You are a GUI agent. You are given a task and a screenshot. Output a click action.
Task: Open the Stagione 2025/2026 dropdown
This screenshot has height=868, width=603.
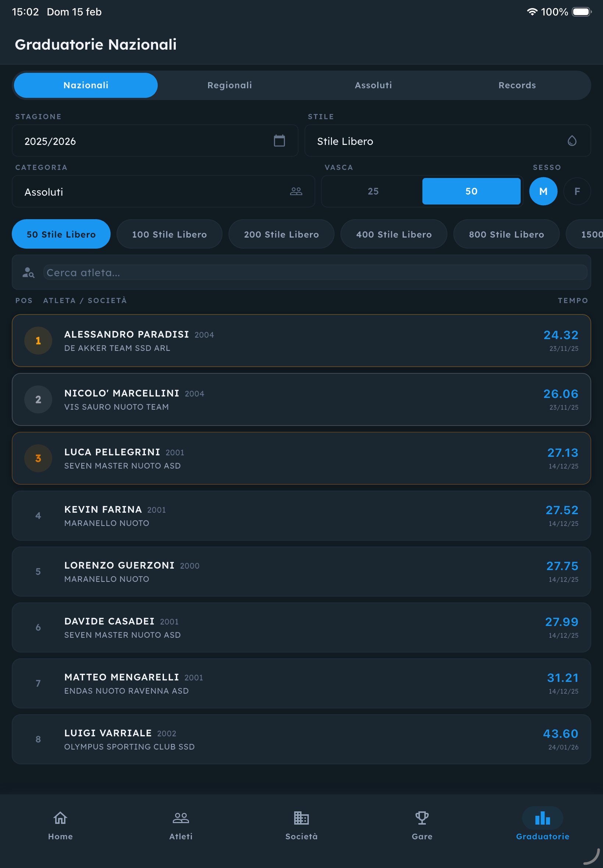(143, 141)
